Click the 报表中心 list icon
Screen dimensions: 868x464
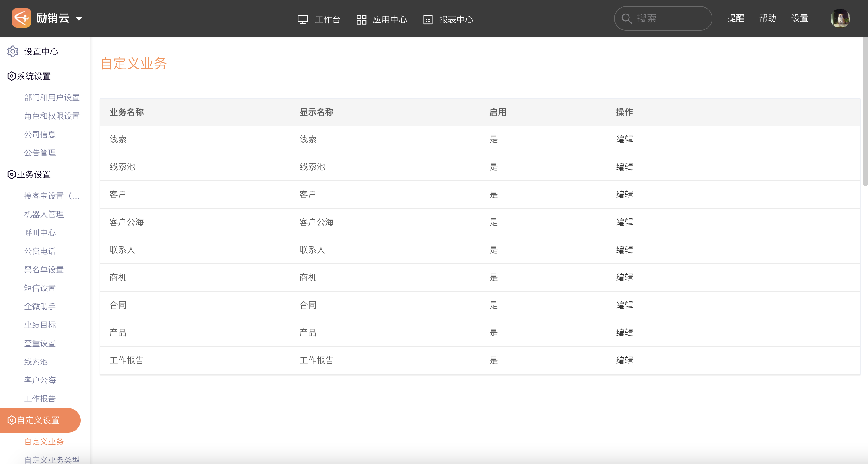pyautogui.click(x=428, y=20)
